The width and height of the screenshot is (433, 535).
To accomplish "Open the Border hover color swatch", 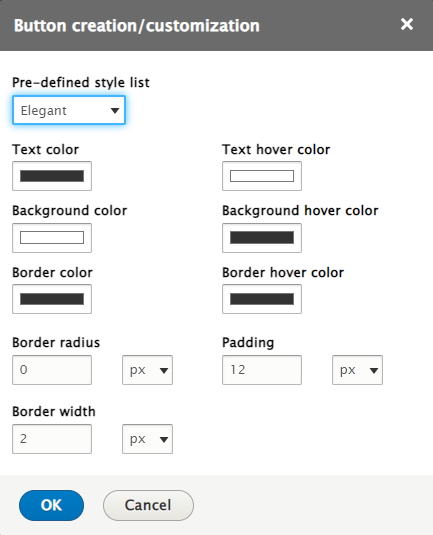I will pyautogui.click(x=262, y=299).
